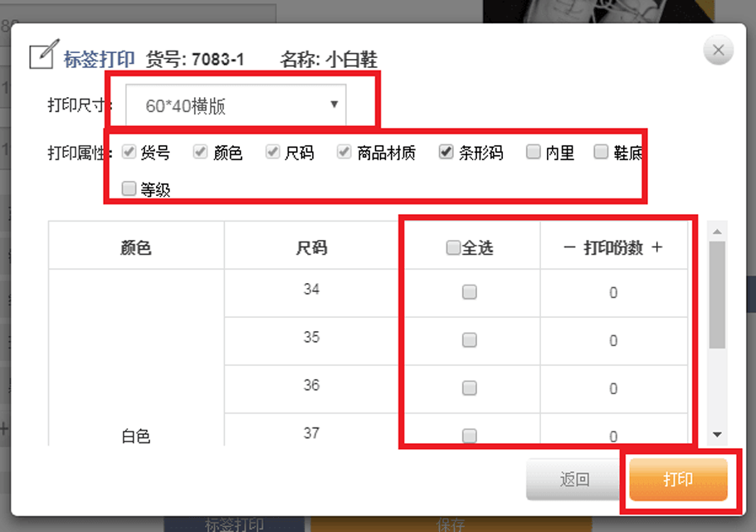
Task: Click the label print edit icon
Action: pos(43,55)
